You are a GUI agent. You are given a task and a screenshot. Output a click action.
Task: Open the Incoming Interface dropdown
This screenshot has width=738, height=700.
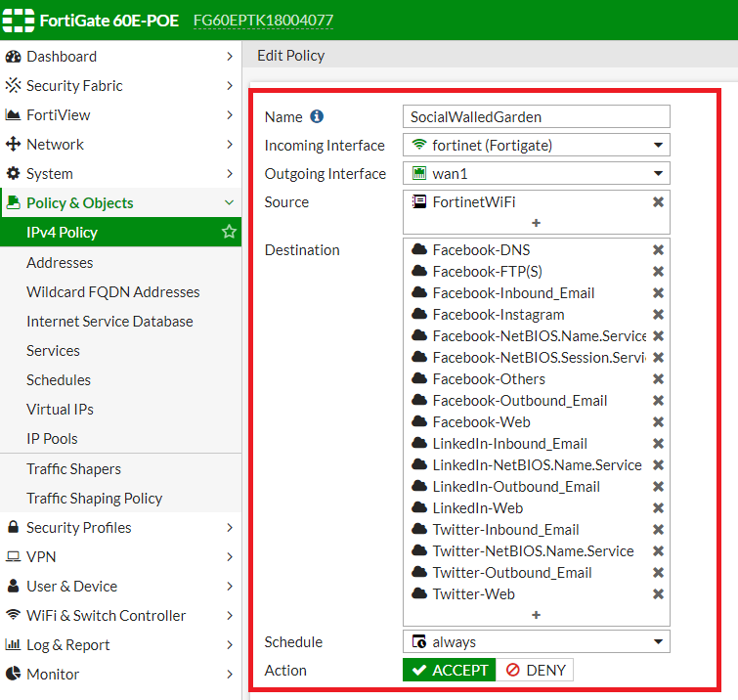(536, 146)
